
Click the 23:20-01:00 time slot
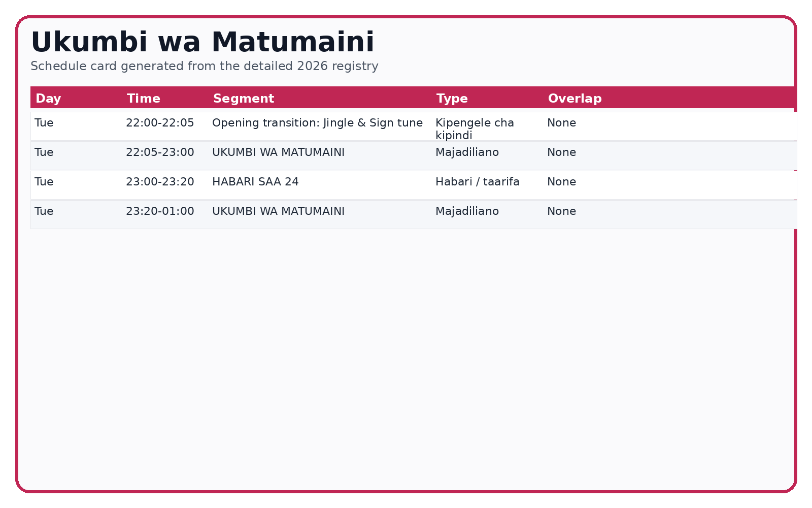(160, 211)
